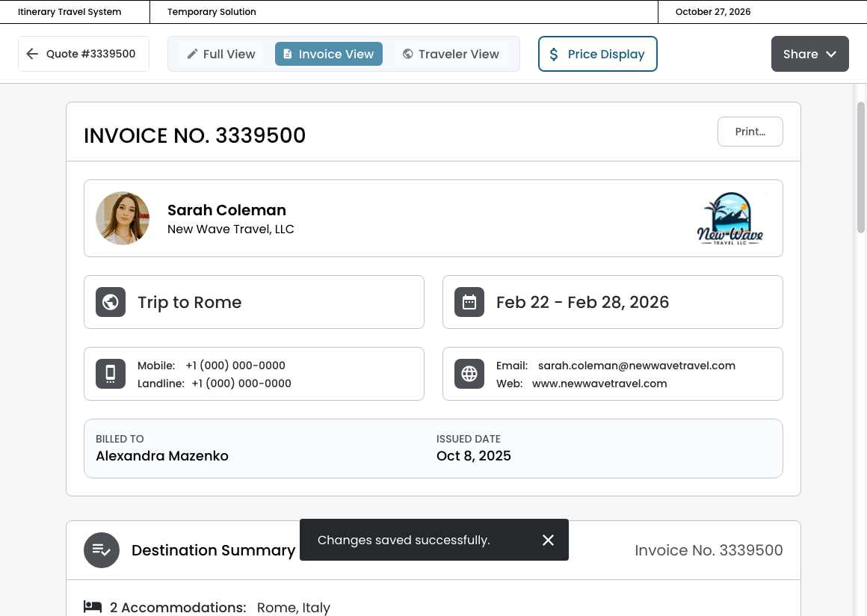This screenshot has height=616, width=867.
Task: Switch to Traveler View mode
Action: click(451, 54)
